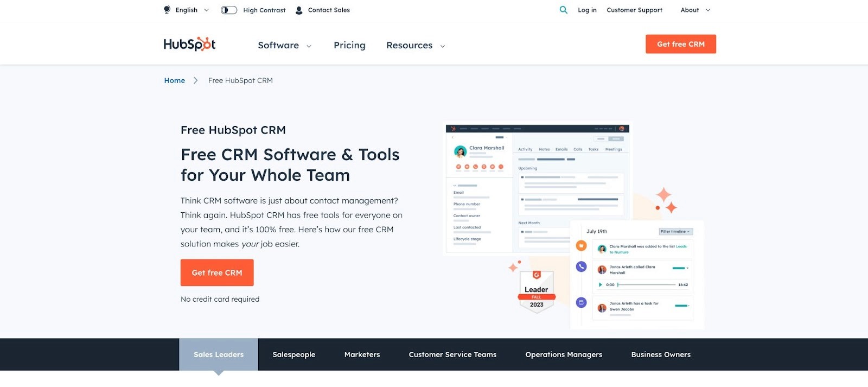Screen dimensions: 868x387
Task: Switch to the Marketers tab
Action: tap(362, 354)
